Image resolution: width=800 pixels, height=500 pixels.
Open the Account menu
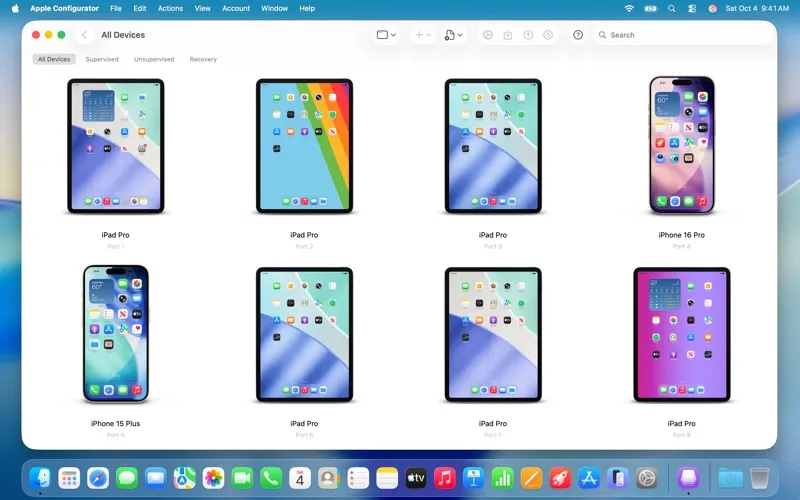click(x=236, y=8)
